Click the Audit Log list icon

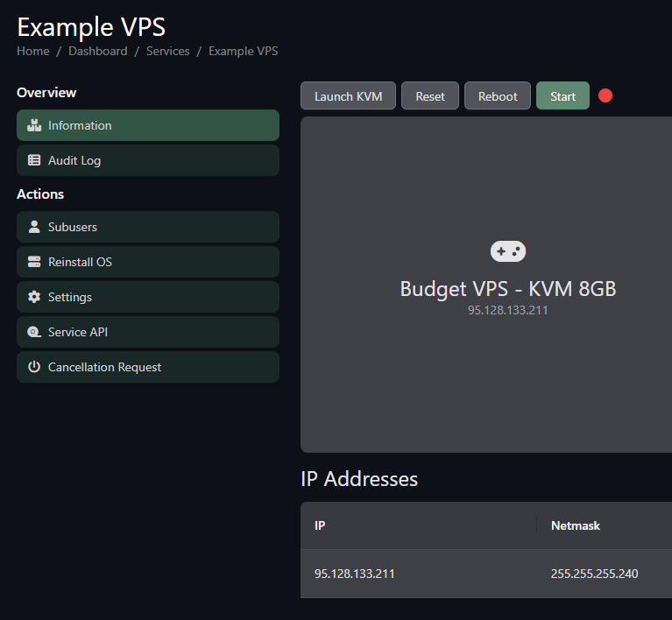(x=34, y=160)
